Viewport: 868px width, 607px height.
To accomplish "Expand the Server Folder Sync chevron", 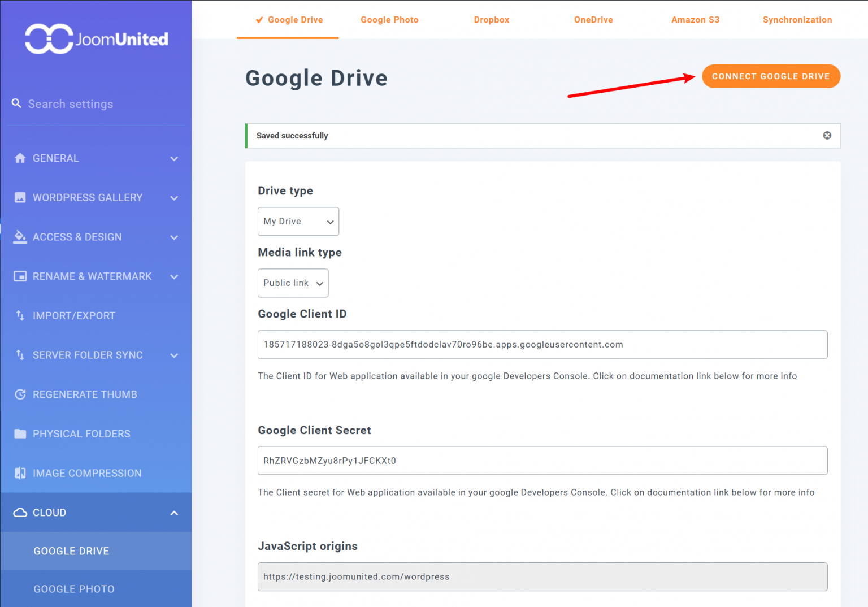I will click(174, 355).
